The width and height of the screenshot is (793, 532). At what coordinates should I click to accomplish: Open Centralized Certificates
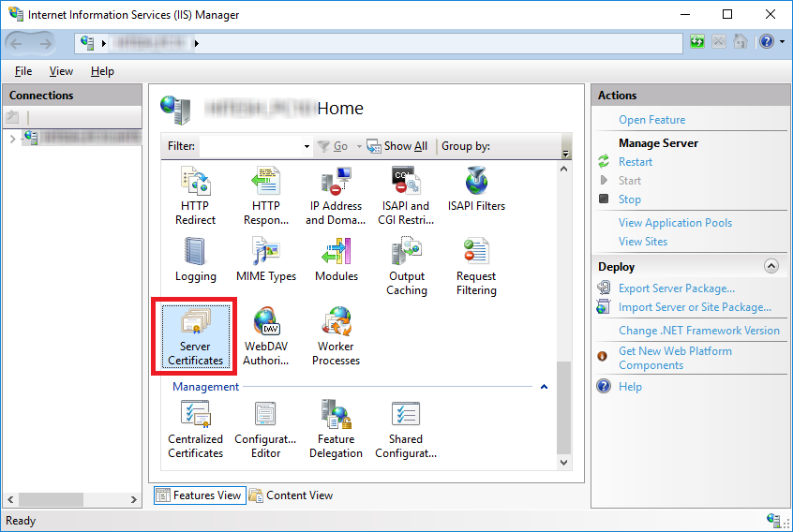point(195,429)
